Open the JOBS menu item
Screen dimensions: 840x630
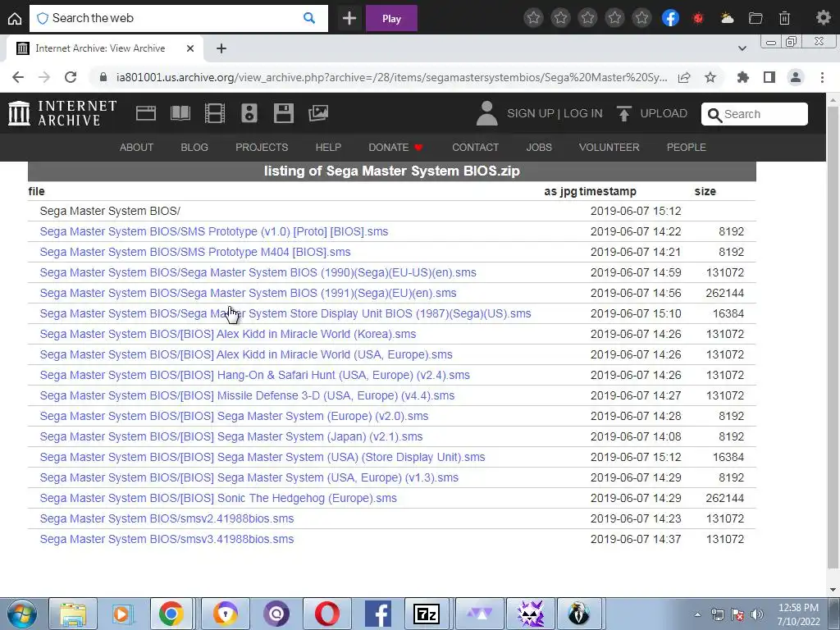pos(538,148)
